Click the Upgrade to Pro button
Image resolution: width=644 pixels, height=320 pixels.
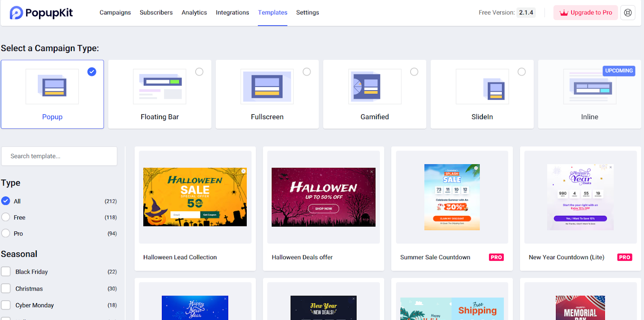click(586, 12)
